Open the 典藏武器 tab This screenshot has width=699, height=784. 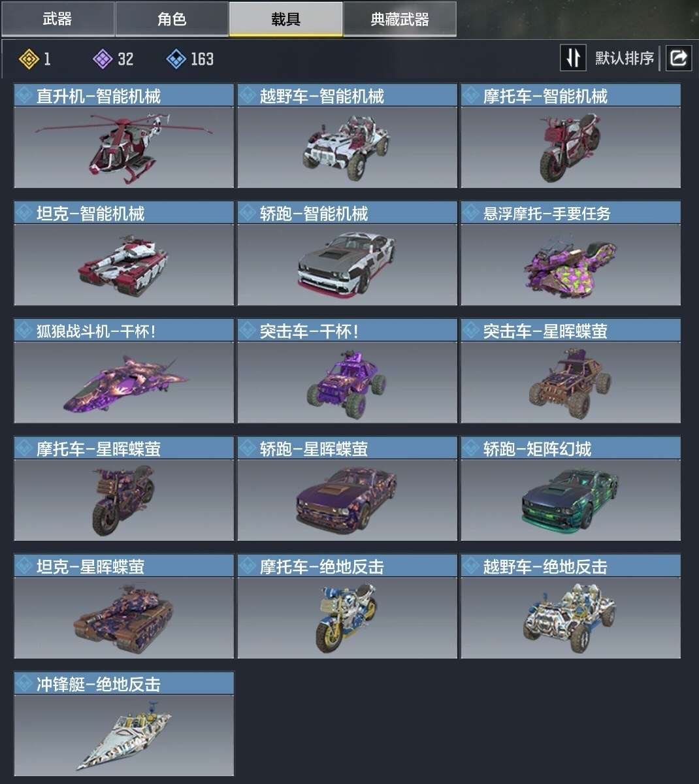click(400, 19)
